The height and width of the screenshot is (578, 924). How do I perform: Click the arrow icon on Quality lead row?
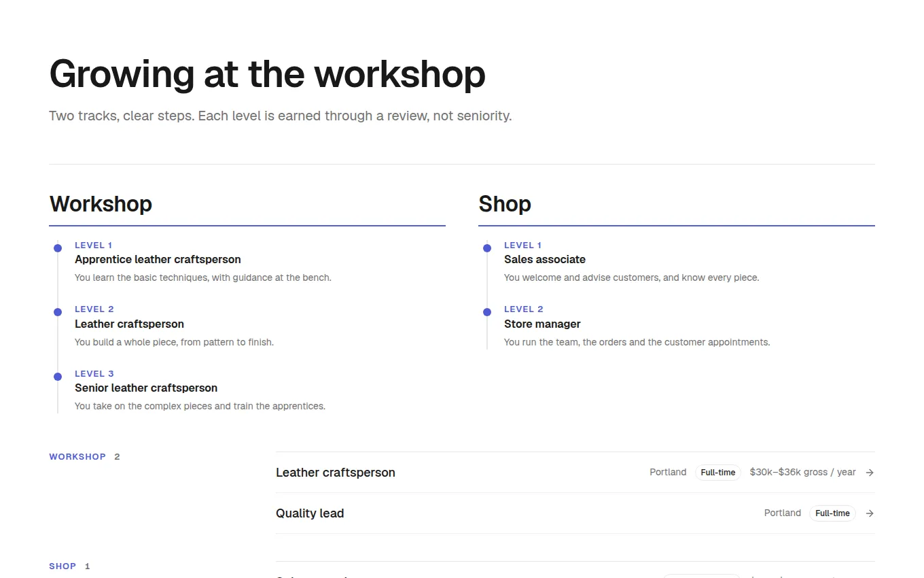tap(870, 513)
